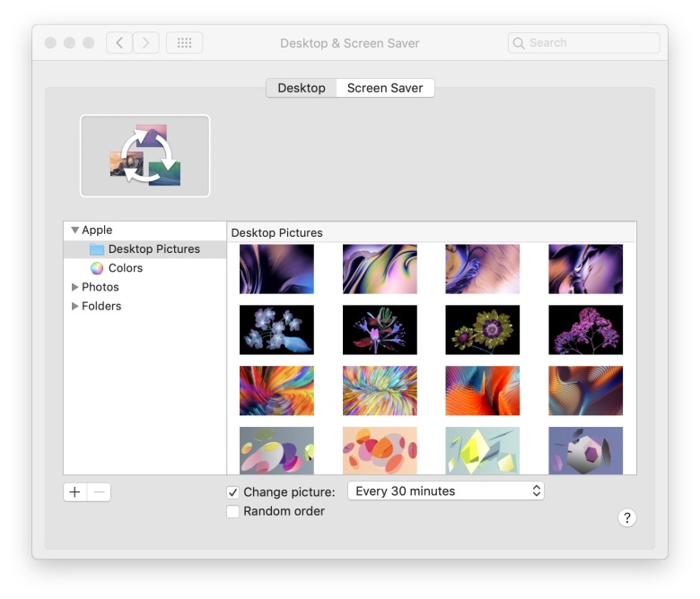The image size is (700, 599).
Task: Go back with the left arrow button
Action: [x=119, y=43]
